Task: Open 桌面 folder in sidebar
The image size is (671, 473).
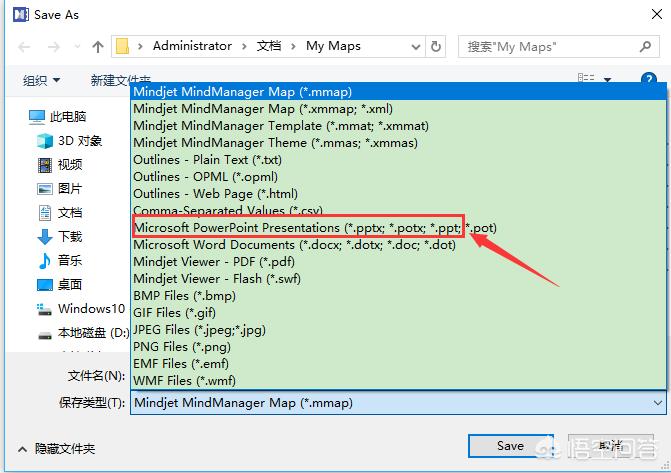Action: pyautogui.click(x=60, y=284)
